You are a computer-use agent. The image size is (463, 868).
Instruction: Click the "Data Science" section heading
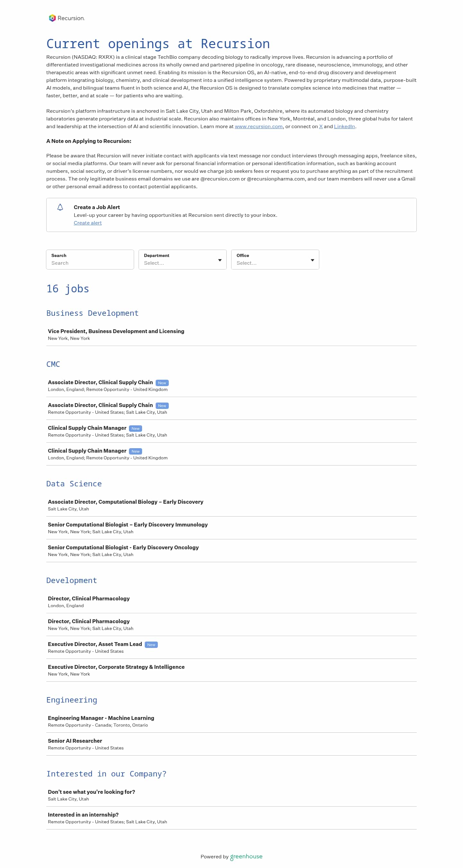(x=74, y=483)
